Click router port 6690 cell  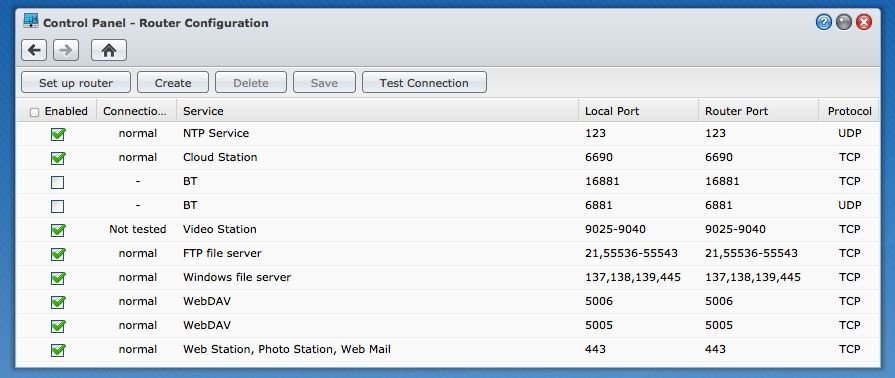click(719, 157)
